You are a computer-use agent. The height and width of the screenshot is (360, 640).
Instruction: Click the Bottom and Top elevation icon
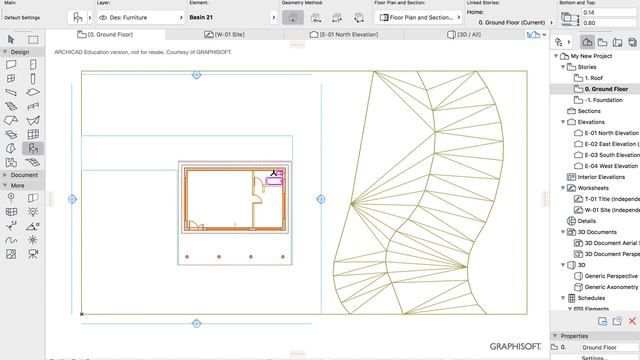(x=570, y=18)
